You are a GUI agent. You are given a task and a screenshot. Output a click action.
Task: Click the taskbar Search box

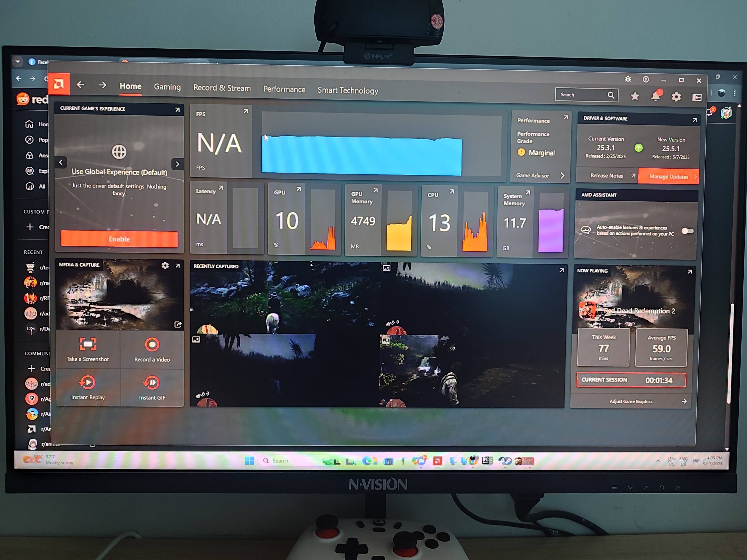point(289,461)
